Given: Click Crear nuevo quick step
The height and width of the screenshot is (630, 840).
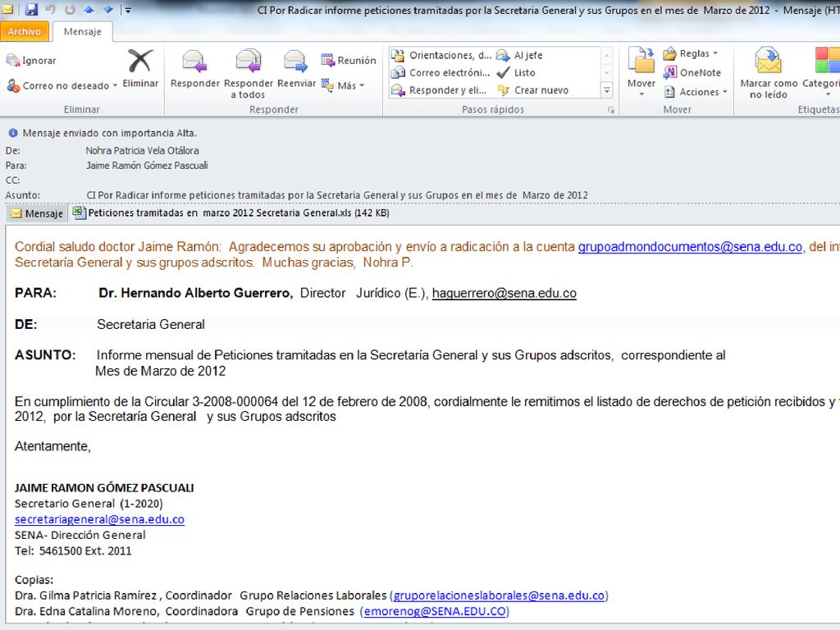Looking at the screenshot, I should click(533, 90).
